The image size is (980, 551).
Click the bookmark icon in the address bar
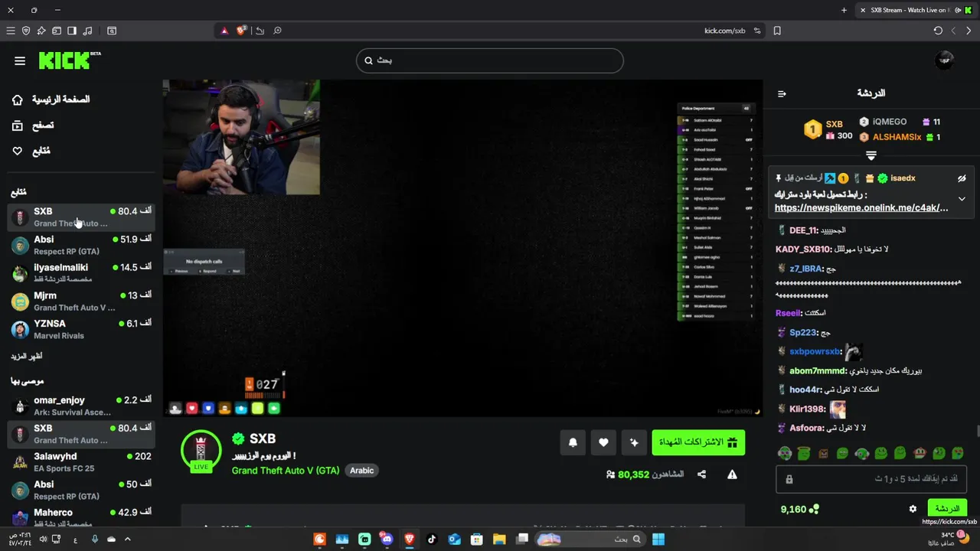click(777, 31)
